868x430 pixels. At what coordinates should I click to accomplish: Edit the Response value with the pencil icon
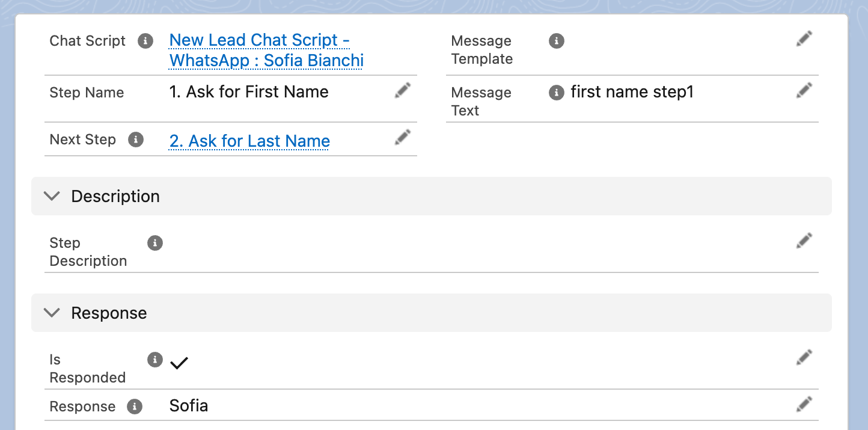pyautogui.click(x=804, y=404)
